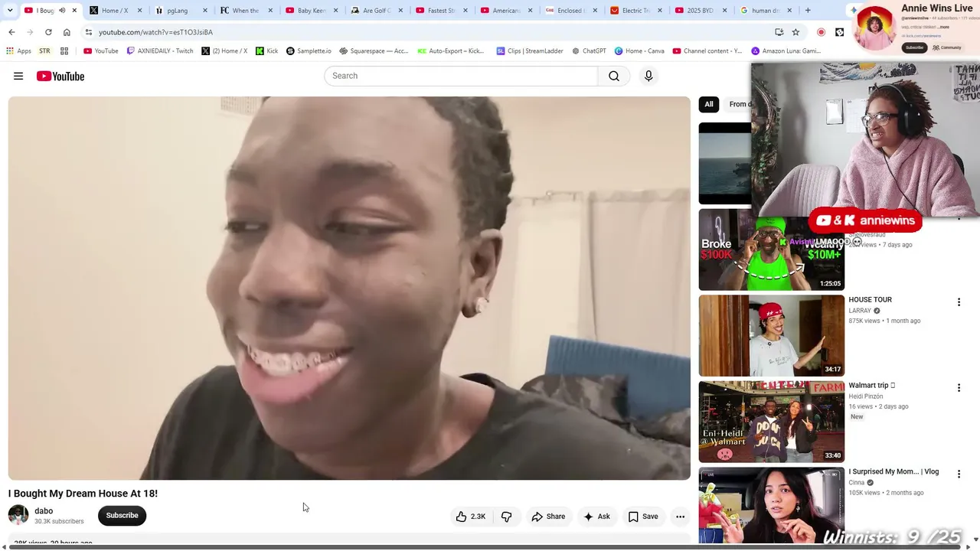The image size is (980, 551).
Task: Focus the address bar URL
Action: [x=155, y=32]
